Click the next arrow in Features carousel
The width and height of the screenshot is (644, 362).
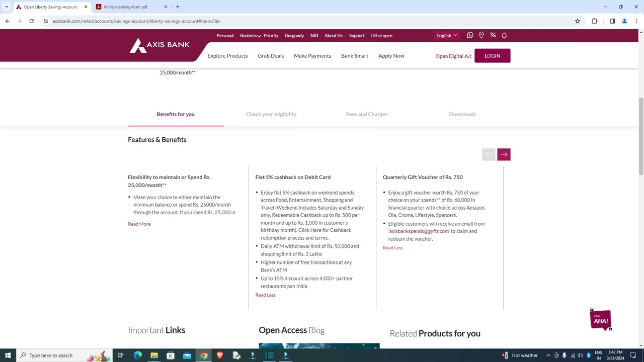point(504,154)
